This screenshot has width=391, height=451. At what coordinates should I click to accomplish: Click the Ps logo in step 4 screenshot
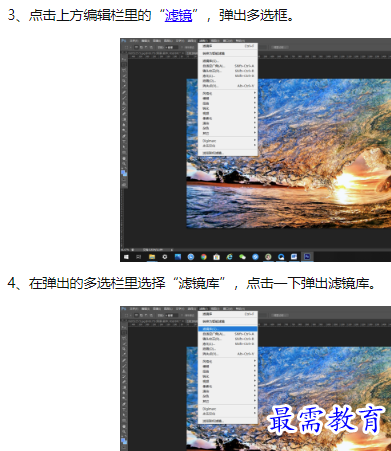click(x=123, y=309)
